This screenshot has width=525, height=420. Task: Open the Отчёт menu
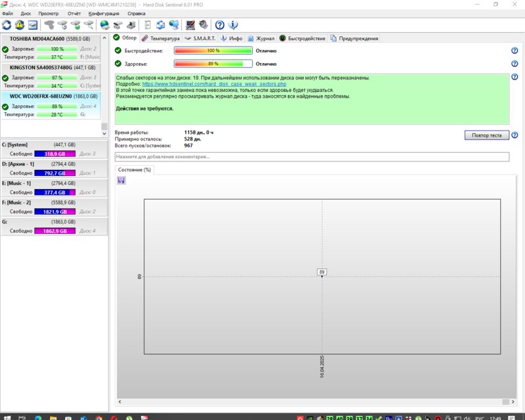74,13
